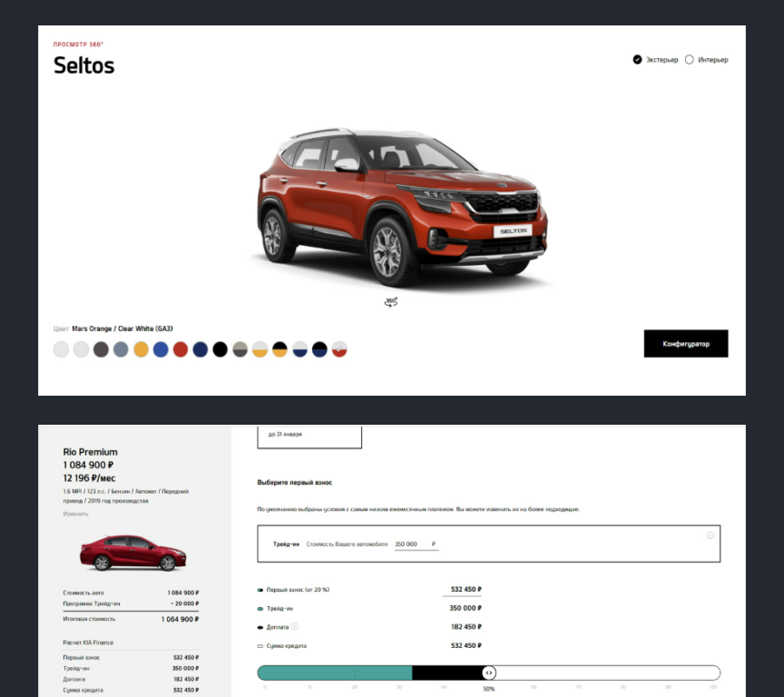Screen dimensions: 784x697
Task: Click the trade-in car value field 350 000
Action: (x=416, y=545)
